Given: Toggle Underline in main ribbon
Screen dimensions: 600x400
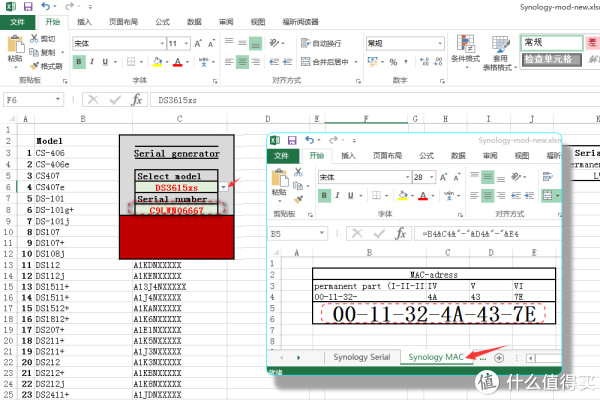Looking at the screenshot, I should pos(105,62).
